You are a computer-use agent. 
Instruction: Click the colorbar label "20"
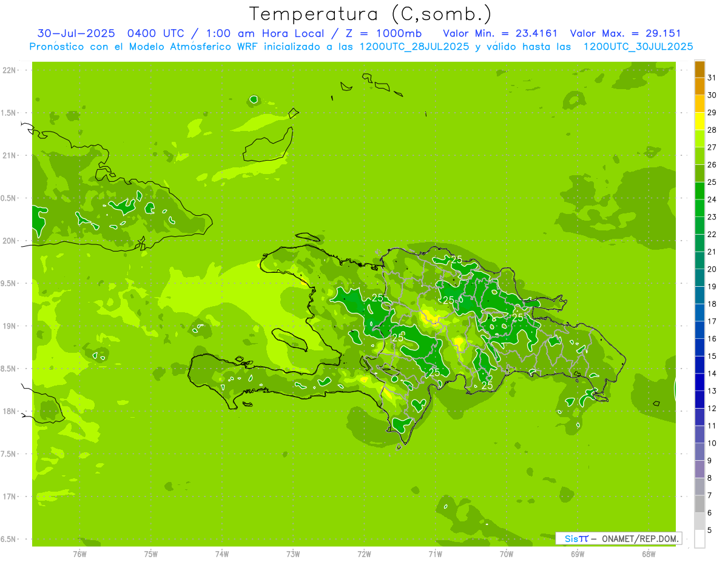click(712, 269)
